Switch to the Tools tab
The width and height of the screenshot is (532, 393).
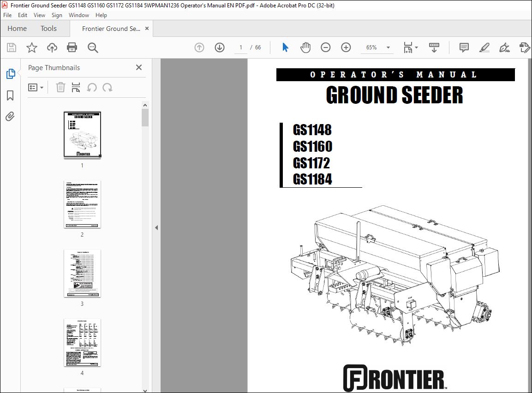[x=48, y=29]
